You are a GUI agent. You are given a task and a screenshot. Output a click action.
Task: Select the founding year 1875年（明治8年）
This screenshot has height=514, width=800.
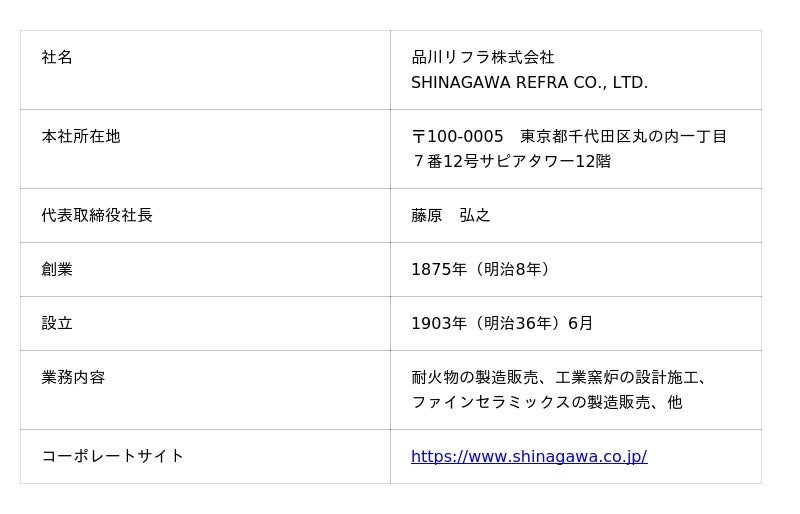tap(483, 270)
